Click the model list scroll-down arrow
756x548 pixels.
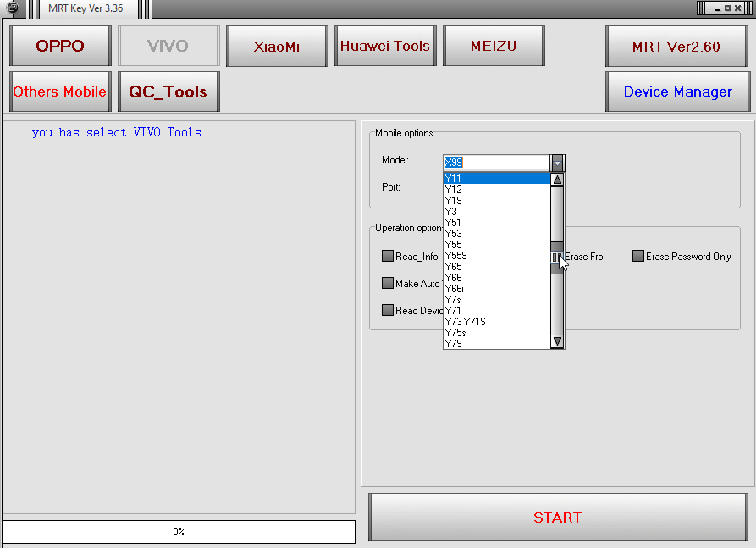[x=557, y=340]
